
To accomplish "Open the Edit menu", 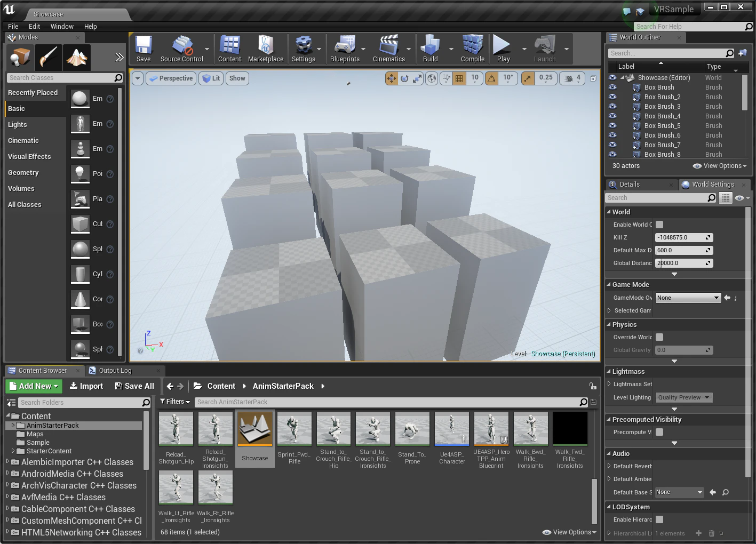I will 35,27.
